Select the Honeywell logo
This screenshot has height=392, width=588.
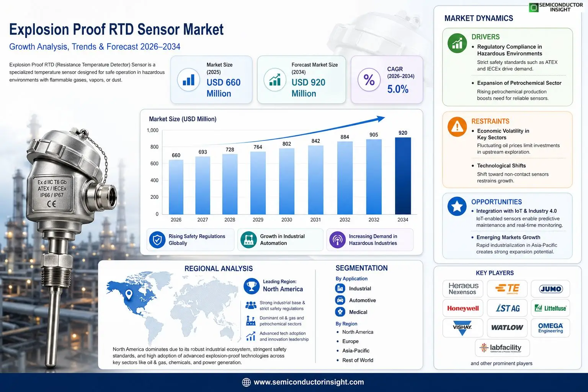click(463, 308)
